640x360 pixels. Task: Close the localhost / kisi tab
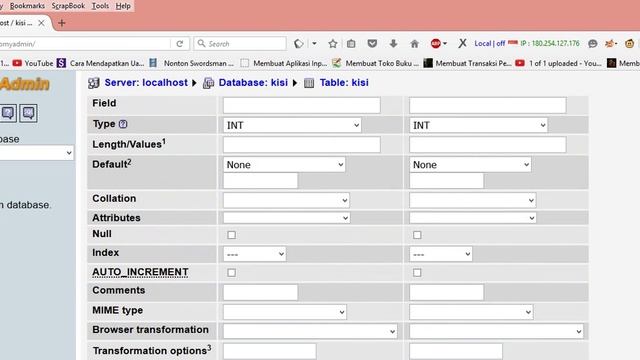41,23
